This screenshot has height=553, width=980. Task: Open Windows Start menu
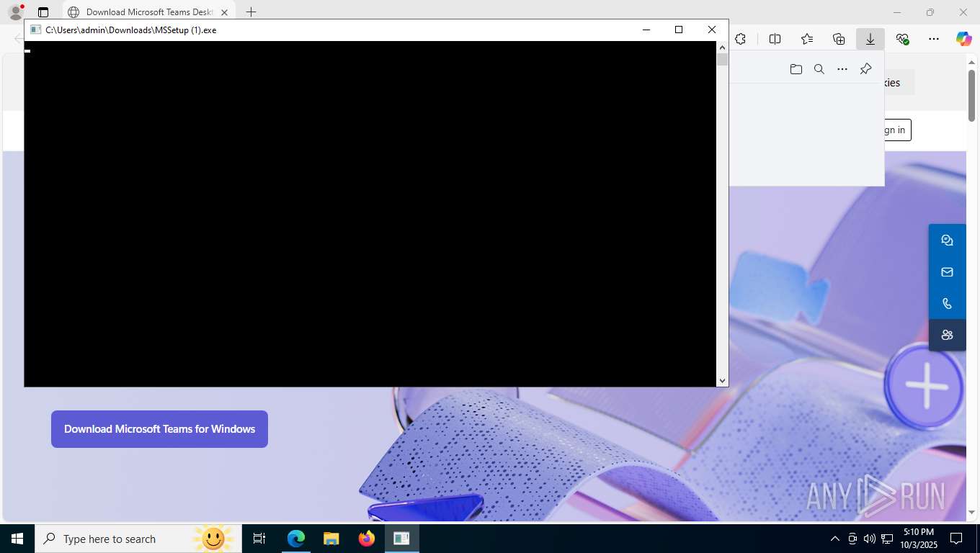pyautogui.click(x=17, y=539)
